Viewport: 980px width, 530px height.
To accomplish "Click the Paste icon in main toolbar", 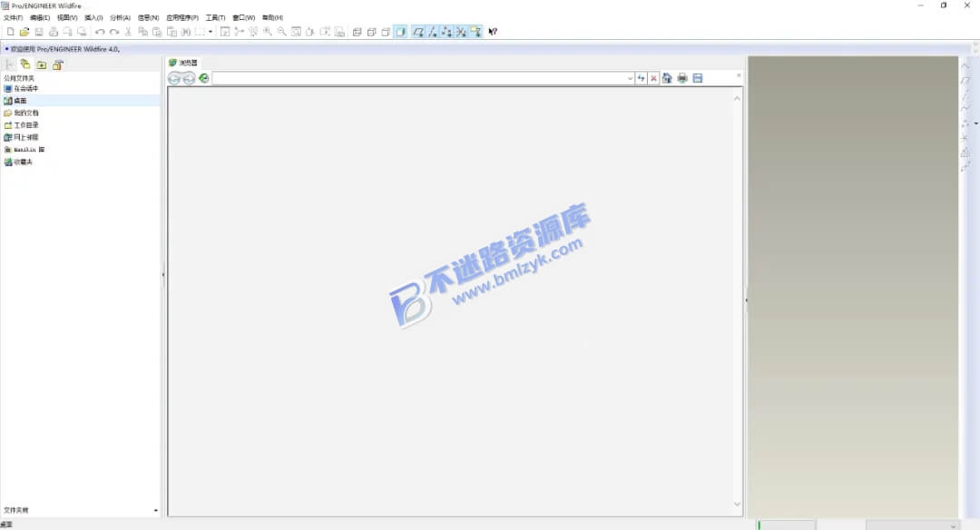I will click(157, 31).
